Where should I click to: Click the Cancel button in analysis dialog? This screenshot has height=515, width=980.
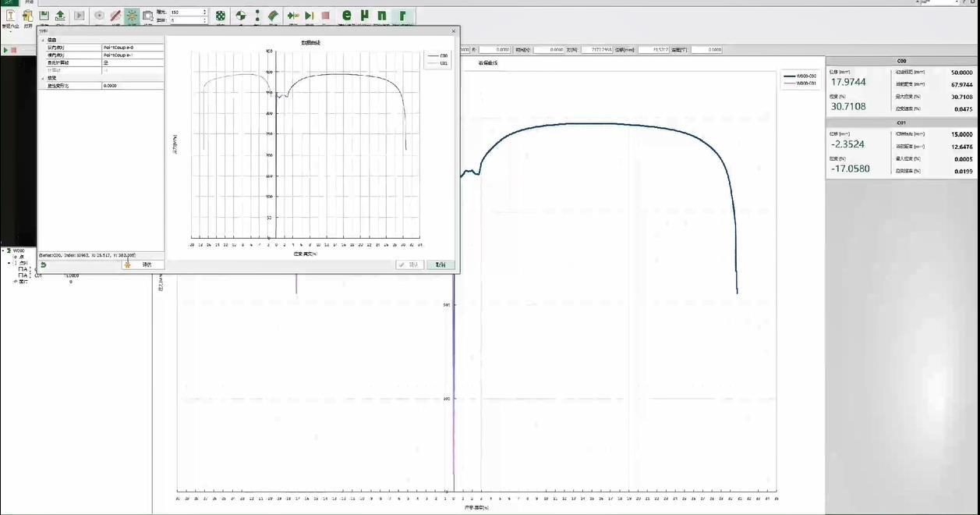click(x=440, y=265)
